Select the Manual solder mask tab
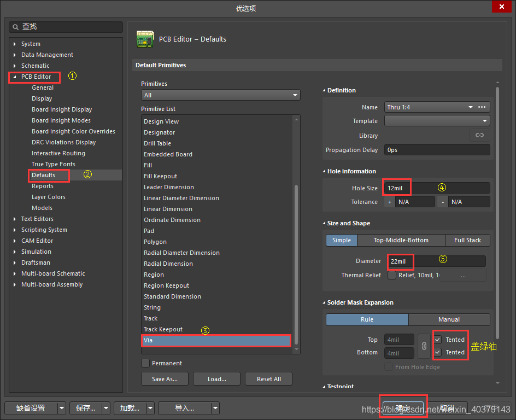516x420 pixels. pos(449,319)
